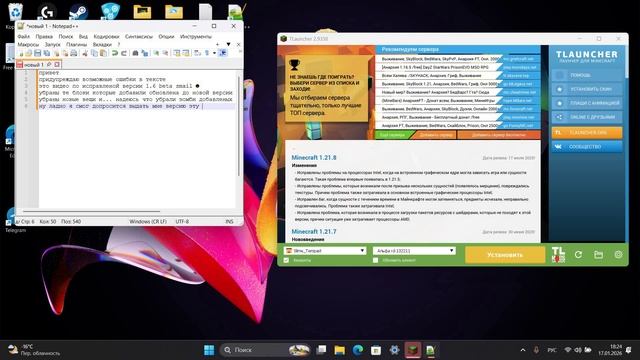
Task: Pin the 'новый 1' tab
Action: click(x=49, y=64)
